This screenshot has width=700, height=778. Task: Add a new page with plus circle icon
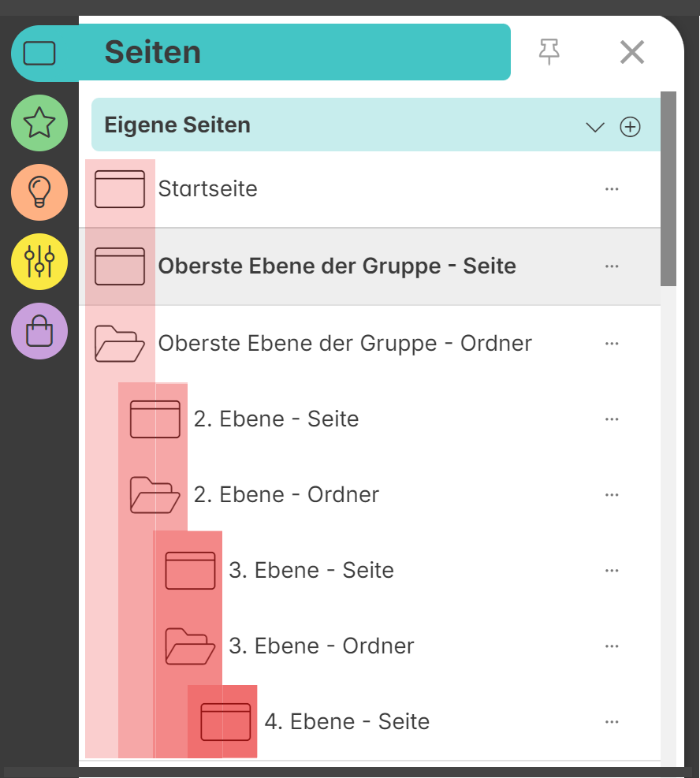(630, 127)
